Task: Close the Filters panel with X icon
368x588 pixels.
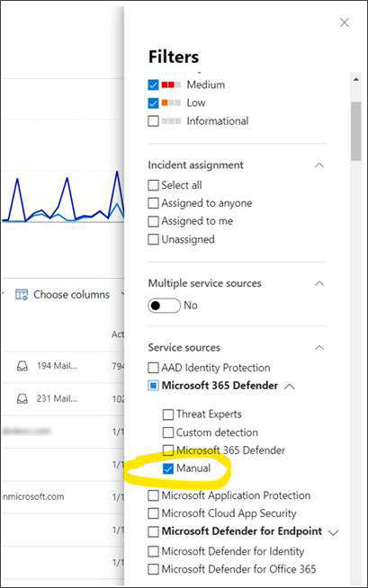Action: (345, 22)
